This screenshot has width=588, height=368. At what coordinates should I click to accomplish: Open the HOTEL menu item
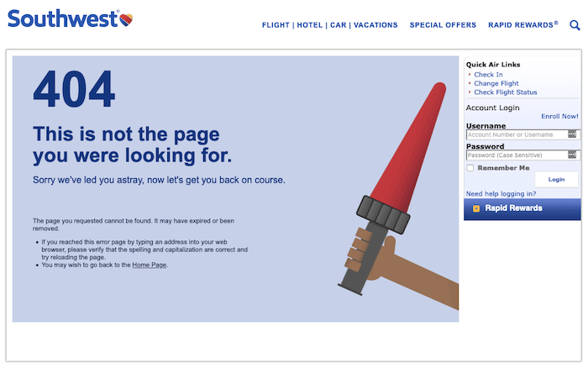(310, 25)
